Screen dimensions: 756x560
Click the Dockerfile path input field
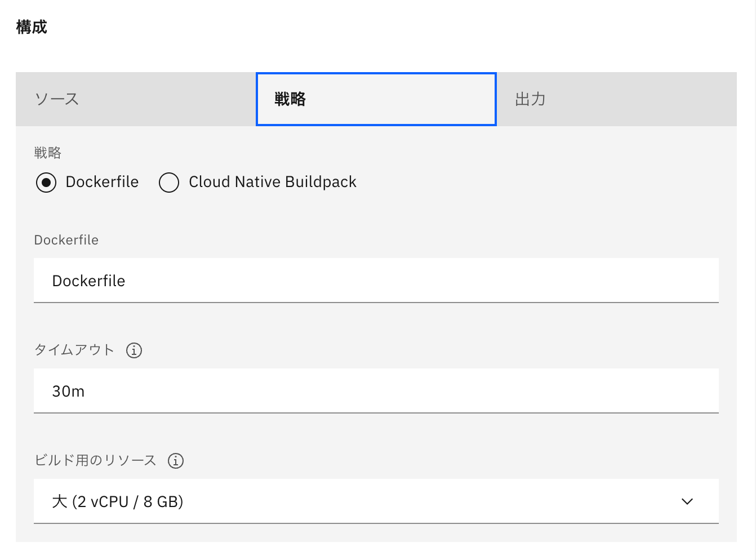376,280
